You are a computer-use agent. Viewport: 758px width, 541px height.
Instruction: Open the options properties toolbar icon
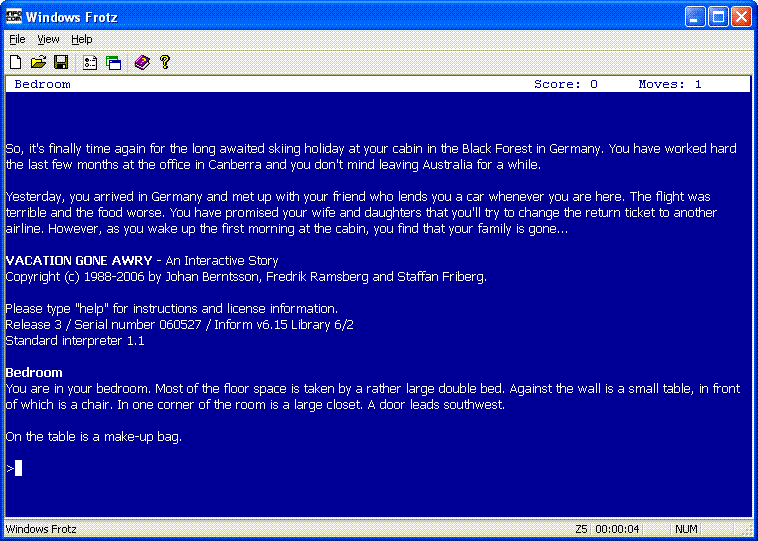coord(90,63)
